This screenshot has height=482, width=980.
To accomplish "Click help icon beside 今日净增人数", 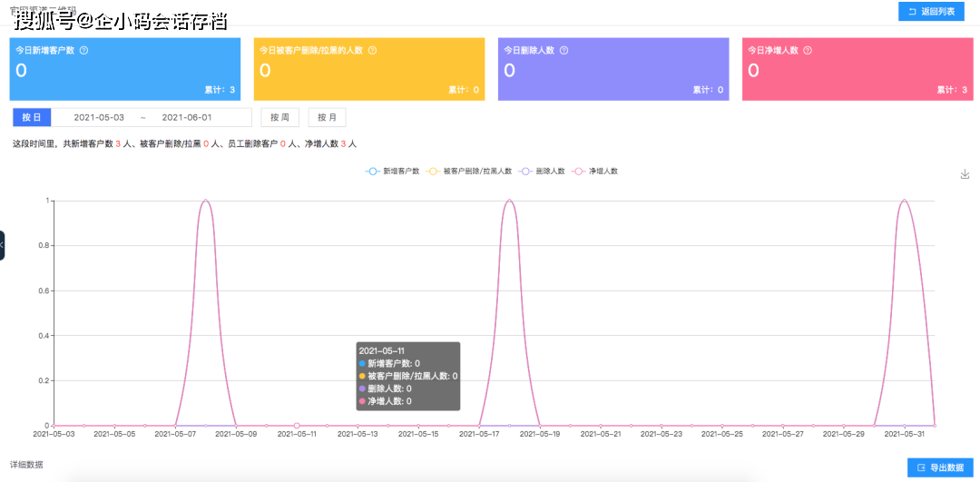I will 808,51.
